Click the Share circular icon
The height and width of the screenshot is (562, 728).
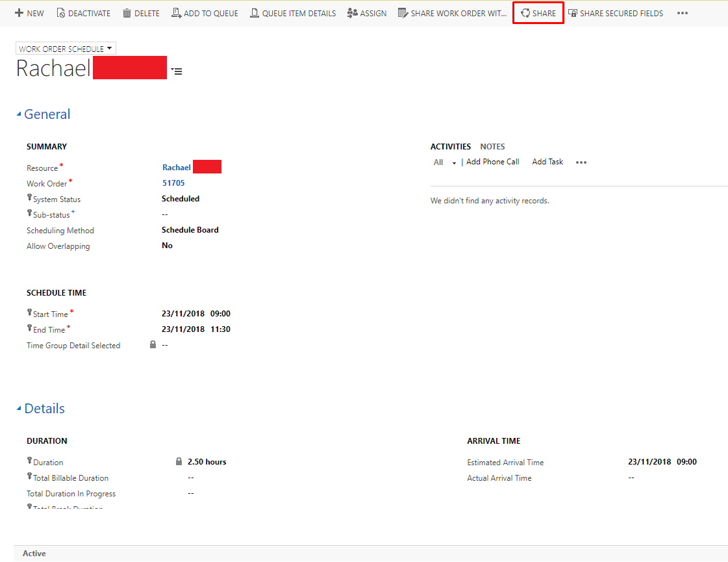[525, 13]
